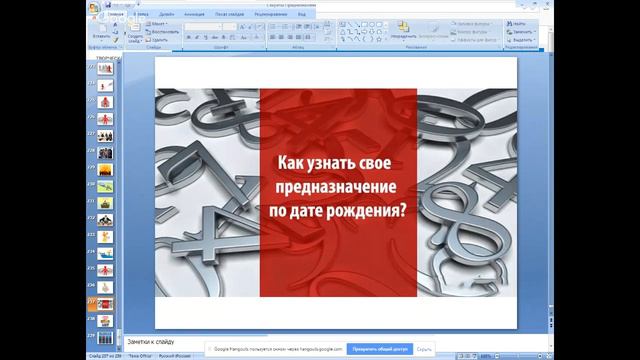Click the zoom percentage in status bar

tap(486, 356)
